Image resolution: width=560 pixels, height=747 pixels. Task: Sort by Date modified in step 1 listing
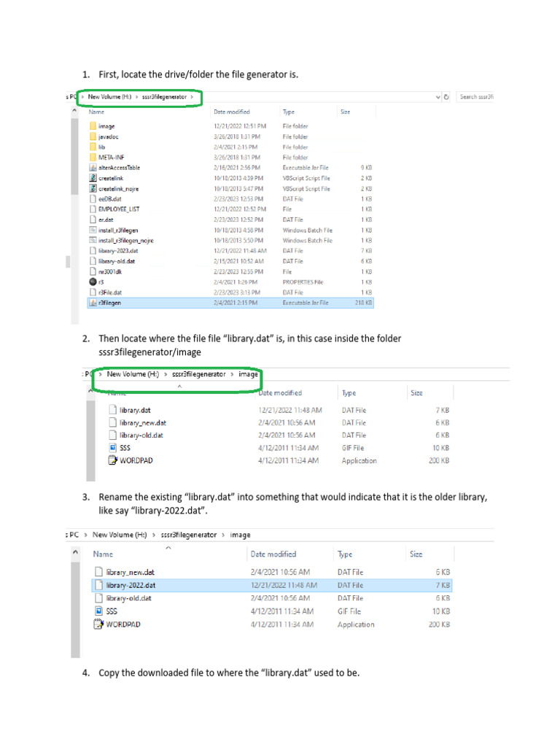231,112
